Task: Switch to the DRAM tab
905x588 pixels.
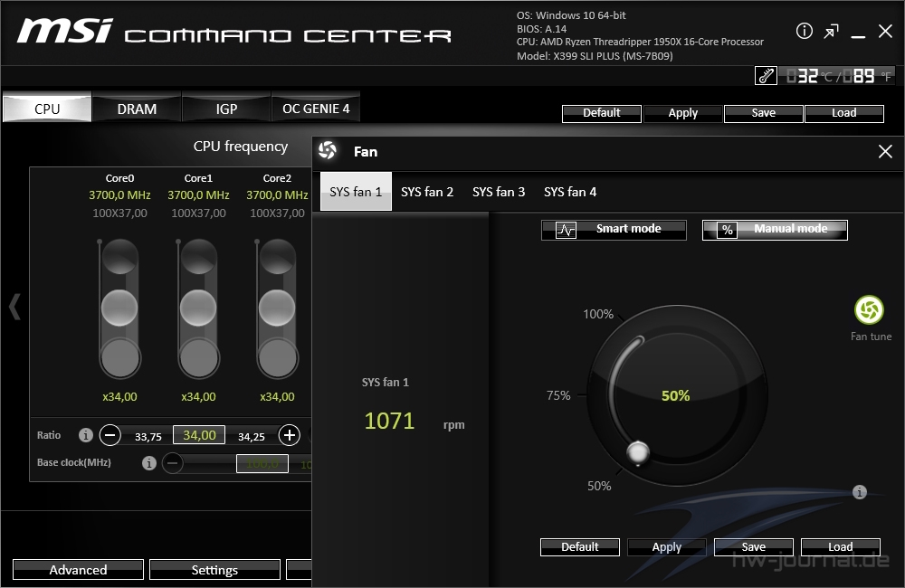Action: pyautogui.click(x=137, y=109)
